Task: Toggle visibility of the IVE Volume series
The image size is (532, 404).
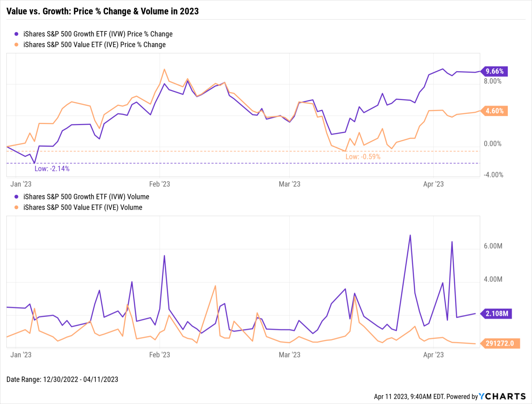Action: pos(82,207)
